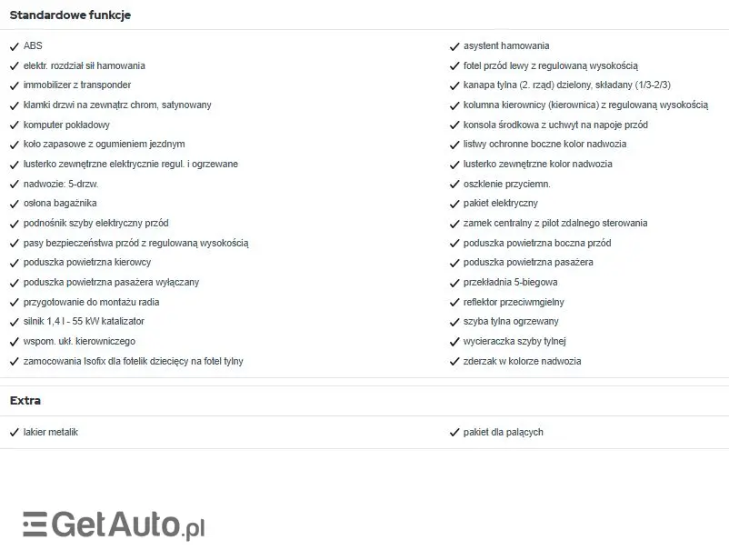729x560 pixels.
Task: Click the zderzak w kolorze nadwozia entry
Action: click(522, 361)
